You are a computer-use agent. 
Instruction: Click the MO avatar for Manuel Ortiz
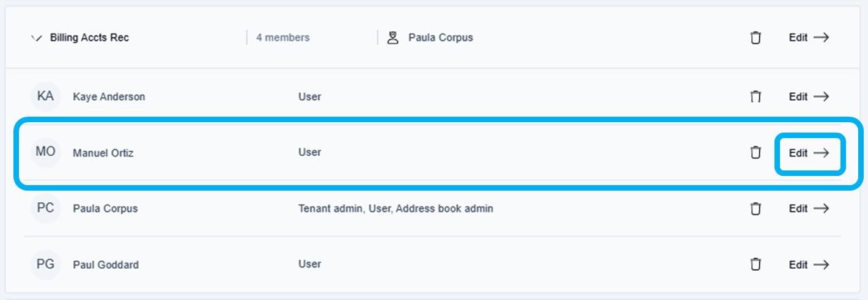pyautogui.click(x=46, y=152)
